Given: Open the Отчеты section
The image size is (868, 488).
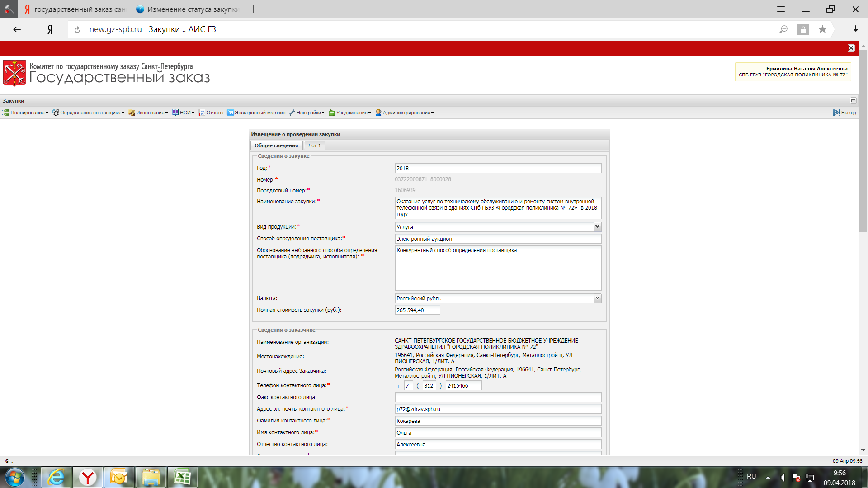Looking at the screenshot, I should [x=211, y=113].
